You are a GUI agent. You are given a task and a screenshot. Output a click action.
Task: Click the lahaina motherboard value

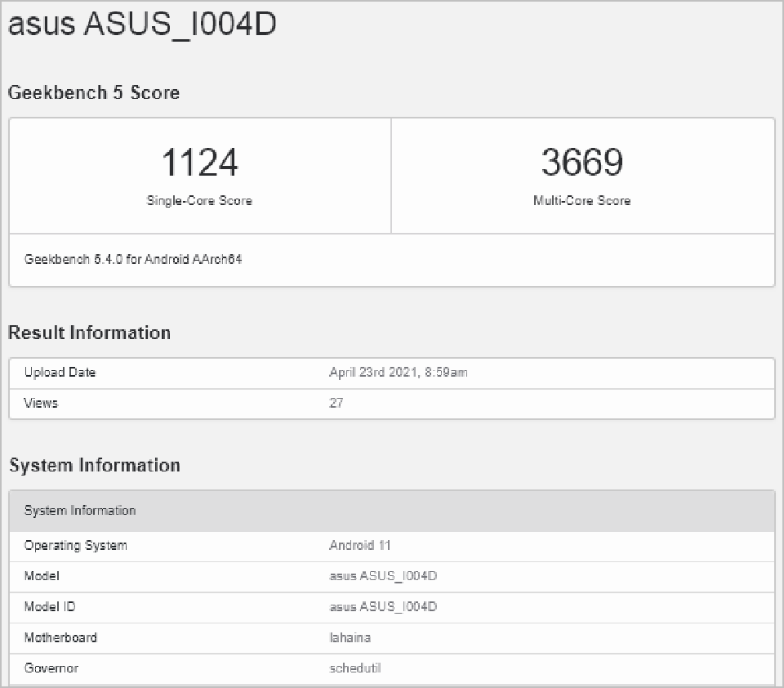350,637
